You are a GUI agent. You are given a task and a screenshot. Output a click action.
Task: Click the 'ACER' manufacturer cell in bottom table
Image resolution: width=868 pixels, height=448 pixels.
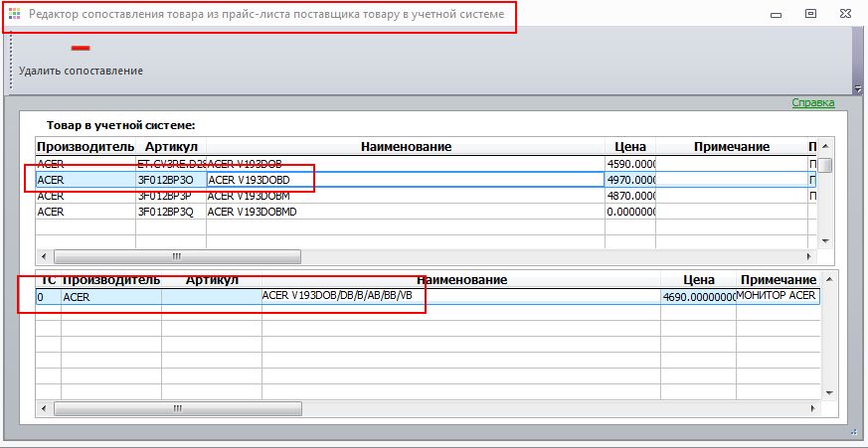(110, 297)
